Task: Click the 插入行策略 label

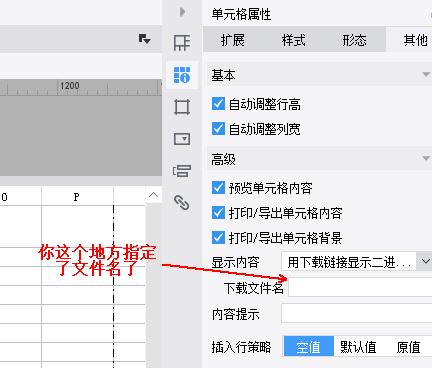Action: 241,347
